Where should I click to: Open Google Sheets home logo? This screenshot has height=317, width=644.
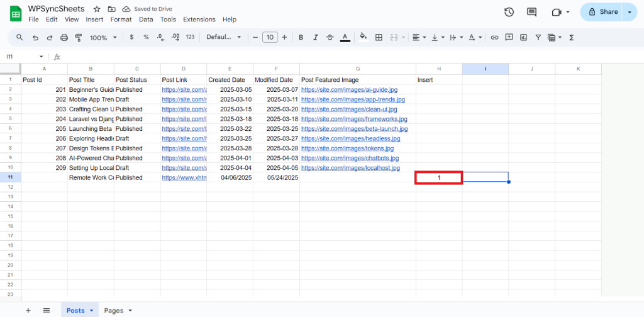16,14
